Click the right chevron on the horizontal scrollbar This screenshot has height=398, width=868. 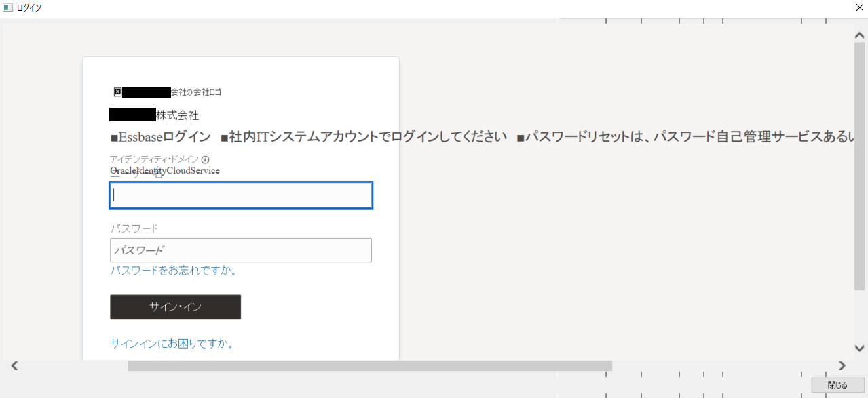point(842,365)
